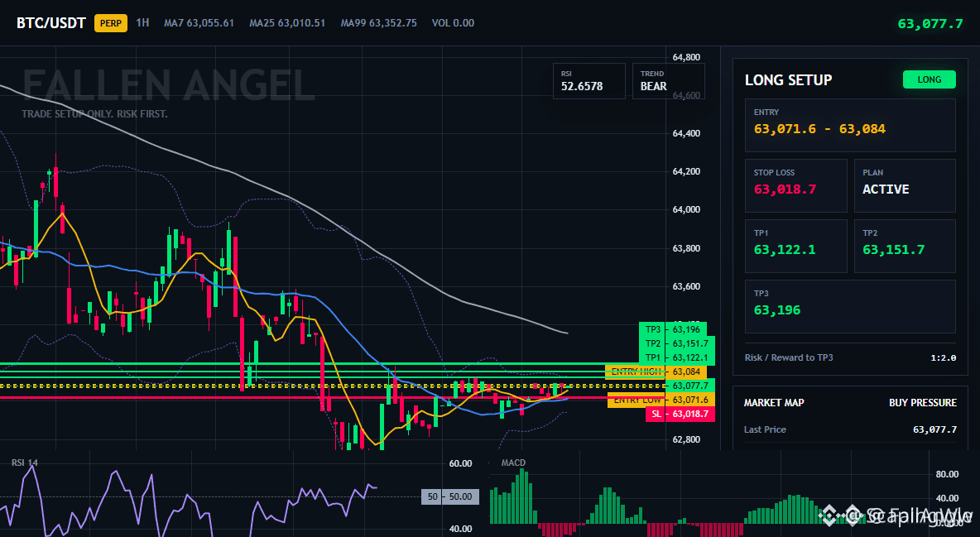The height and width of the screenshot is (537, 980).
Task: Click the LONG SETUP heading
Action: pos(788,80)
